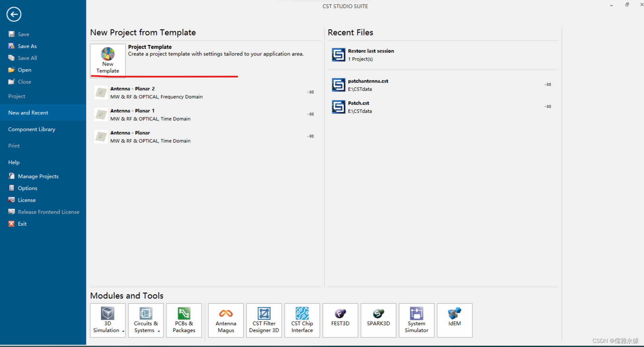Image resolution: width=644 pixels, height=347 pixels.
Task: Click the Options icon
Action: (12, 188)
